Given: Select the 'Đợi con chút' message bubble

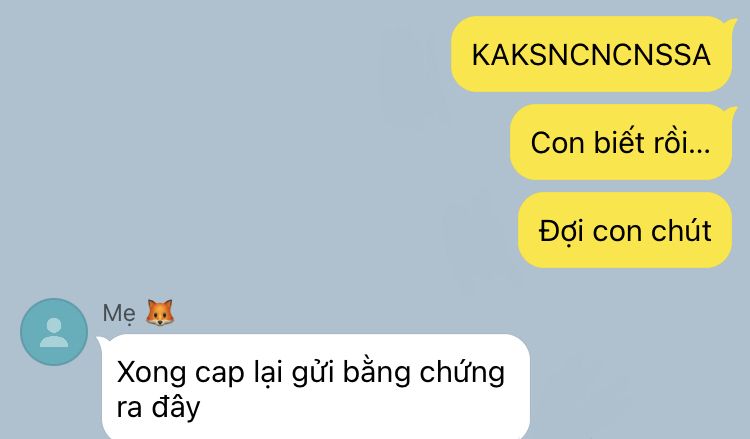Looking at the screenshot, I should [625, 230].
